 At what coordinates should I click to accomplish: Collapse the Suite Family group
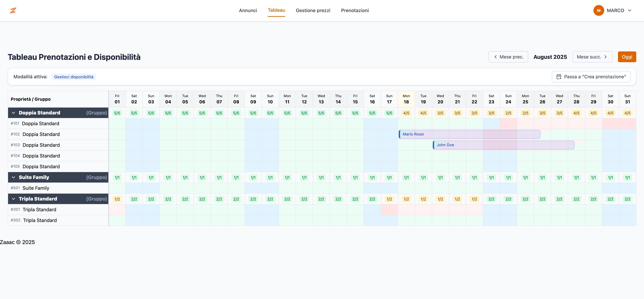[13, 177]
